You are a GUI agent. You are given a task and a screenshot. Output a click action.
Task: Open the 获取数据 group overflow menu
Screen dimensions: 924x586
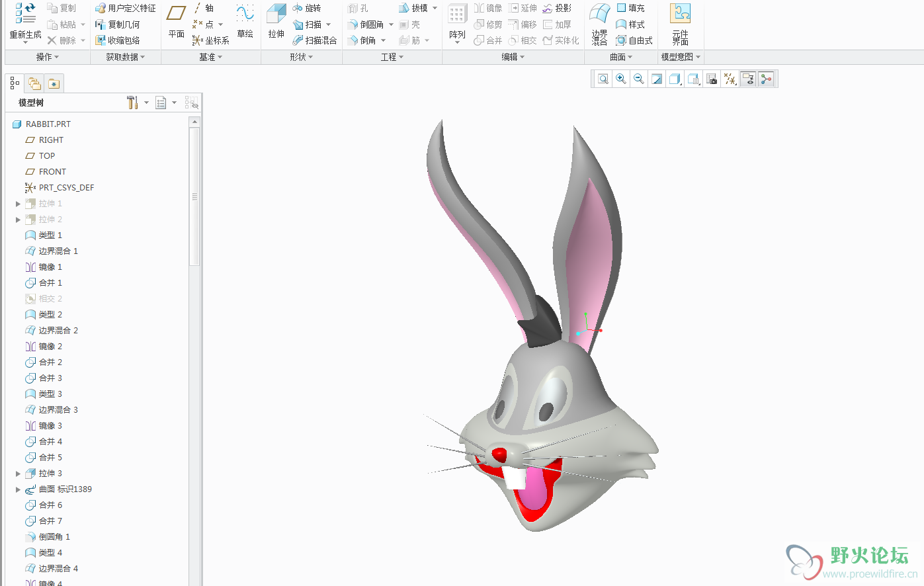pyautogui.click(x=126, y=57)
